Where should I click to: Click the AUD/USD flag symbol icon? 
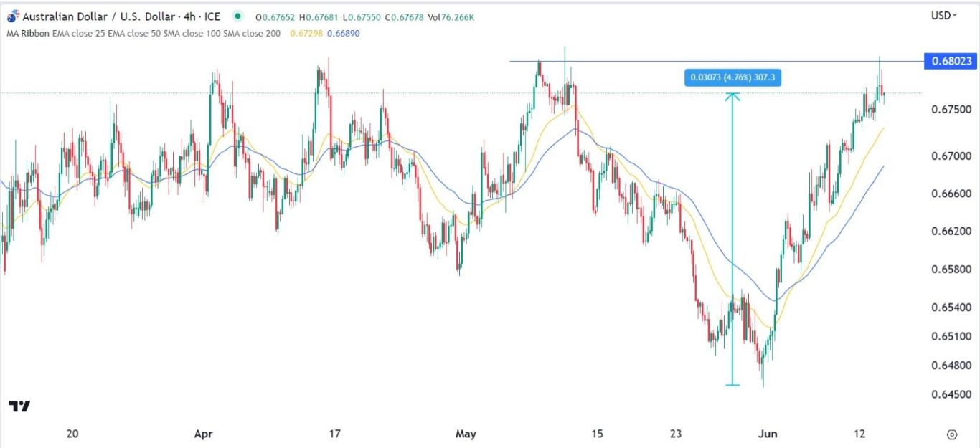tap(11, 17)
